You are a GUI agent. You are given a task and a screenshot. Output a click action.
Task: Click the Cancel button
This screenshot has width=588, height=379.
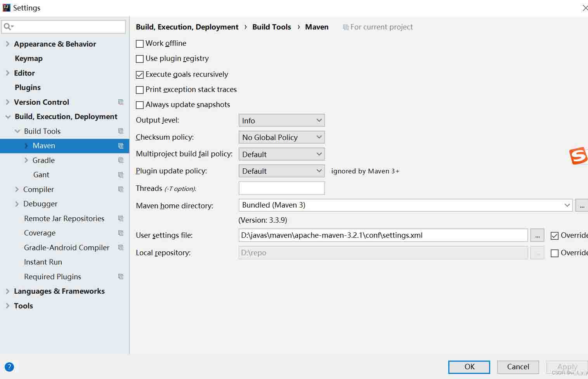tap(518, 367)
